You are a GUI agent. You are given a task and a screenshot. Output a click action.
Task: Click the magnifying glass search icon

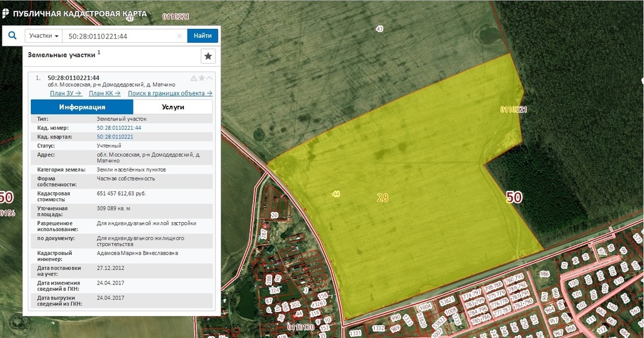(x=12, y=36)
